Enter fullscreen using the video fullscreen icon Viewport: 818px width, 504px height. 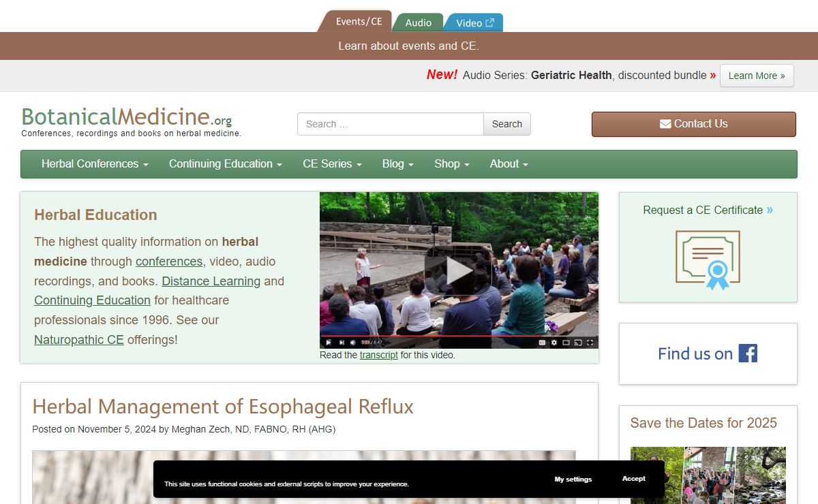(x=590, y=343)
